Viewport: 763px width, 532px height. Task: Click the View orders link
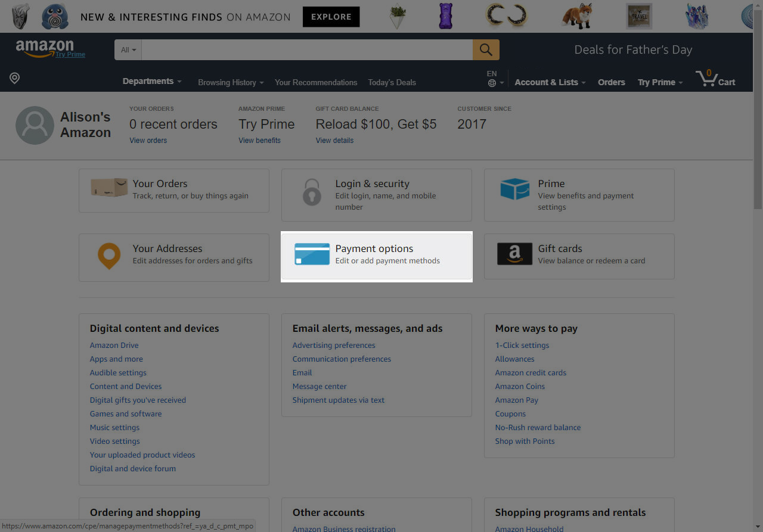148,141
